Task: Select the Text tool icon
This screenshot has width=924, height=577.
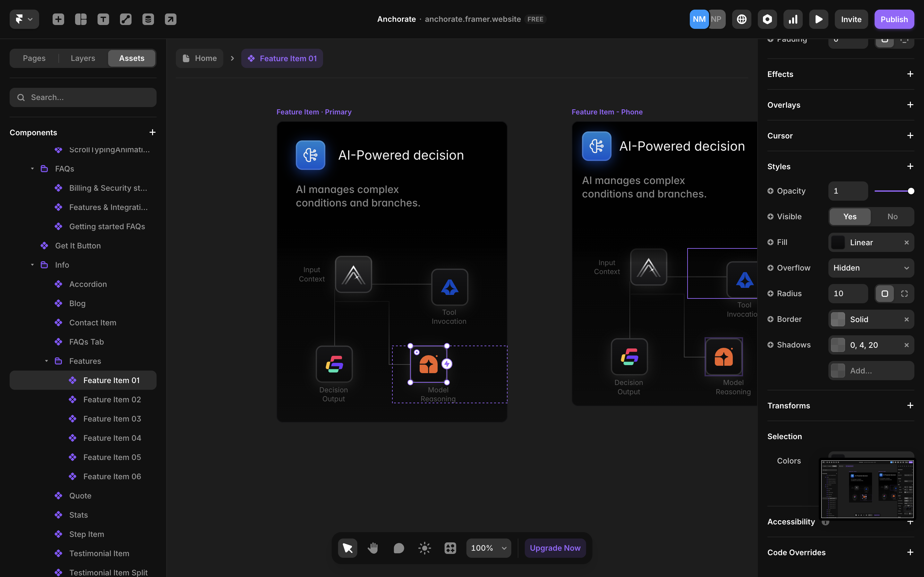Action: click(103, 19)
